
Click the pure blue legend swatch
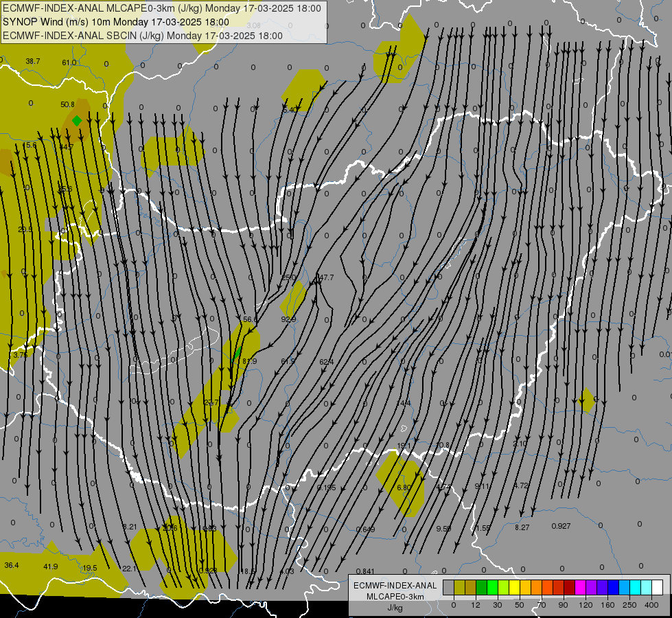(x=613, y=587)
